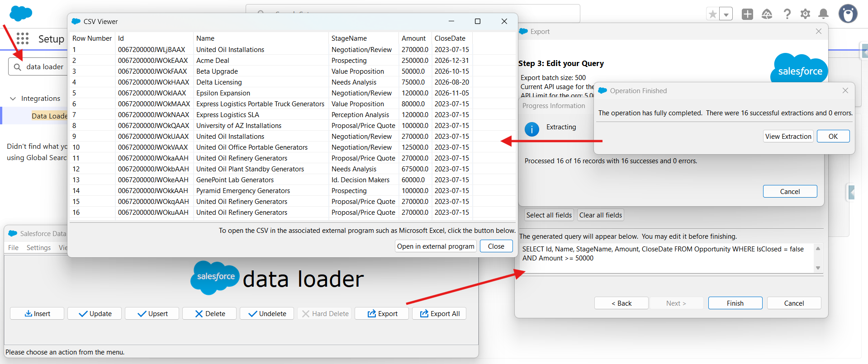Click the CloseDate column header
868x364 pixels.
[452, 38]
